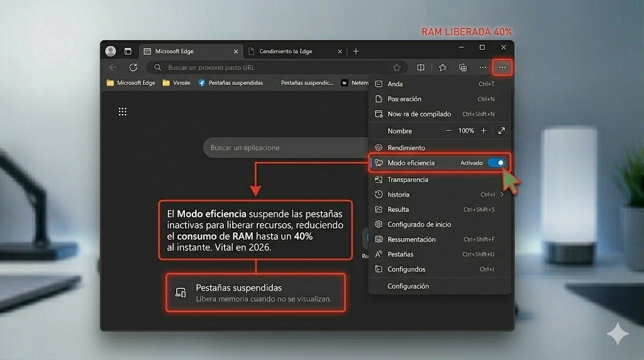
Task: Click the Nombre zoom label
Action: (399, 131)
